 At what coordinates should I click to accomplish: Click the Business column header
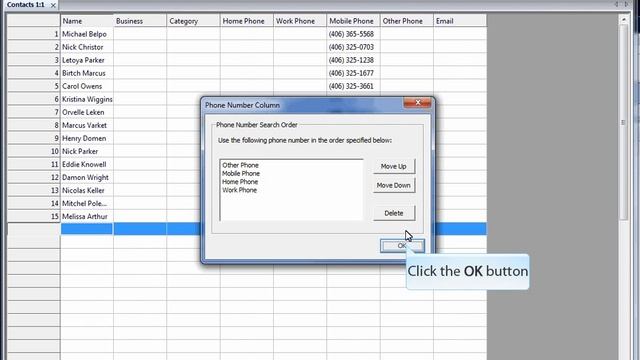(x=140, y=21)
